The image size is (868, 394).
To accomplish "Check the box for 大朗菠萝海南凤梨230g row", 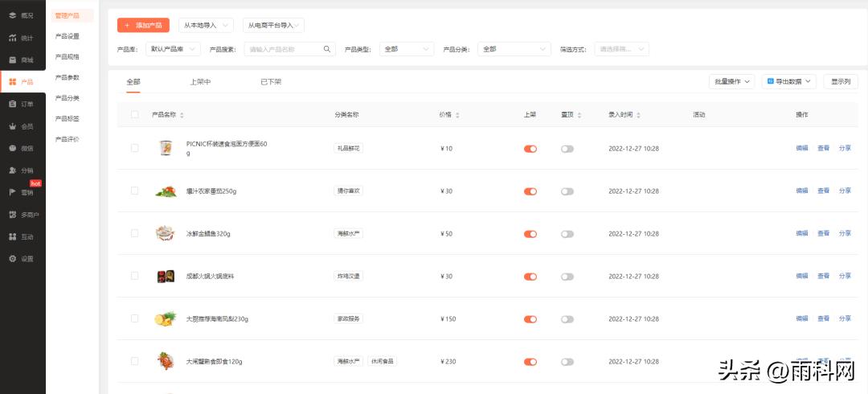I will coord(134,318).
